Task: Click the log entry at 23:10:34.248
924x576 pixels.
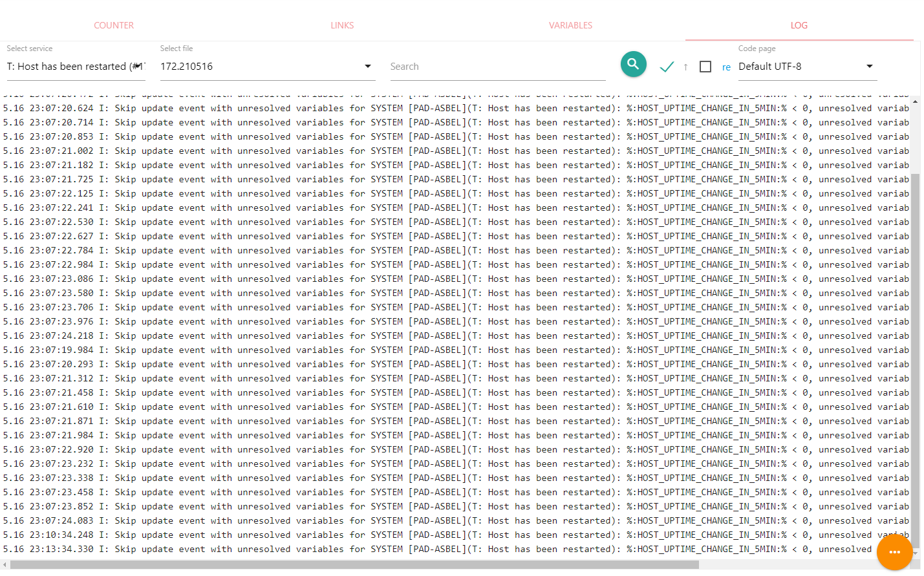Action: (388, 535)
